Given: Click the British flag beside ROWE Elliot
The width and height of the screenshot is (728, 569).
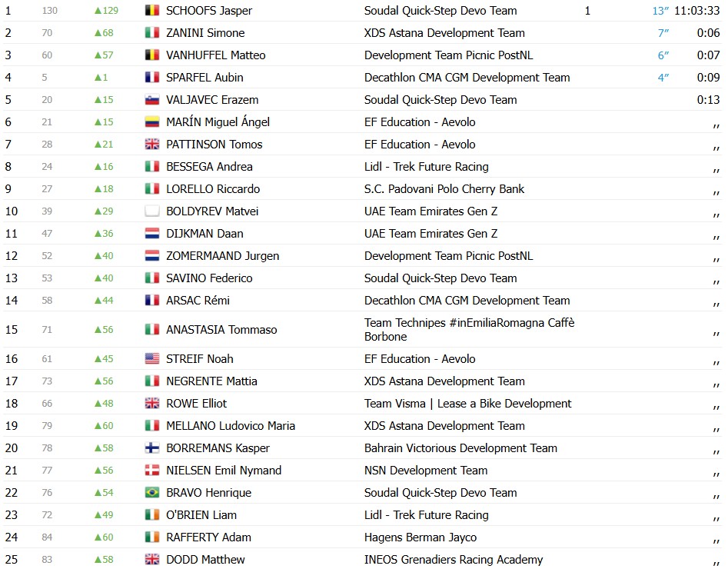Looking at the screenshot, I should (151, 404).
